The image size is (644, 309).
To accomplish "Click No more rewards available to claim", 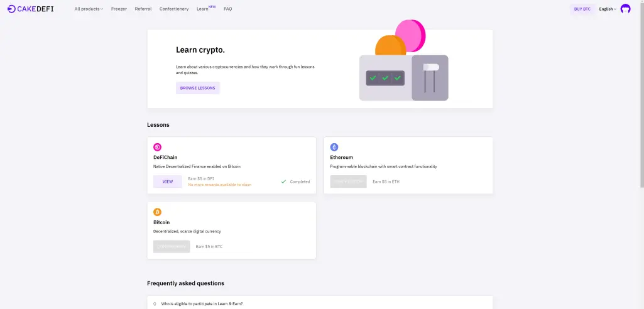I will click(x=220, y=185).
